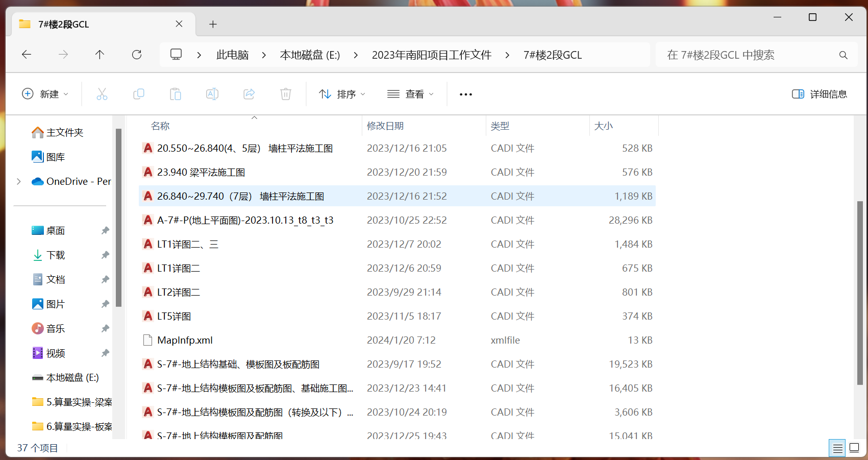Go back to the previous folder

[x=27, y=55]
